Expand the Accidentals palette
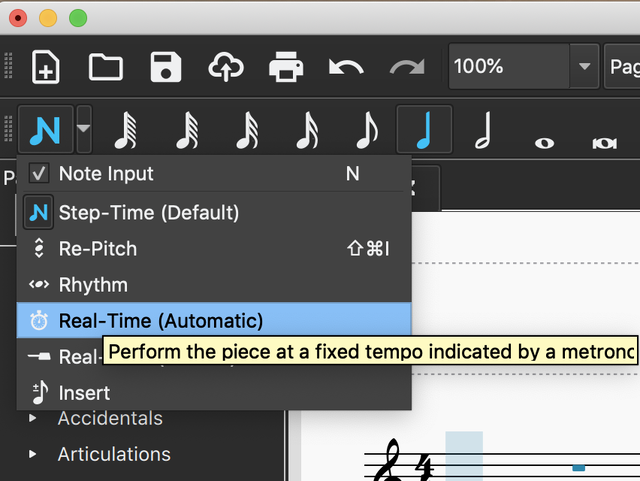The width and height of the screenshot is (640, 481). (x=35, y=418)
